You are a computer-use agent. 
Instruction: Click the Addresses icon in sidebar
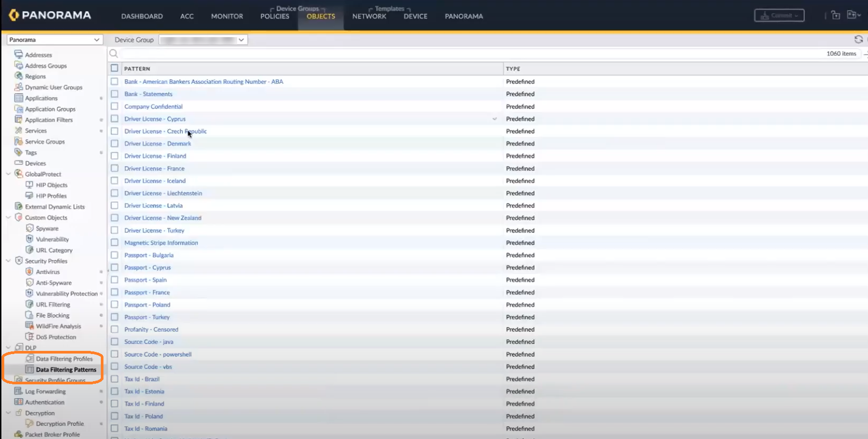[19, 54]
